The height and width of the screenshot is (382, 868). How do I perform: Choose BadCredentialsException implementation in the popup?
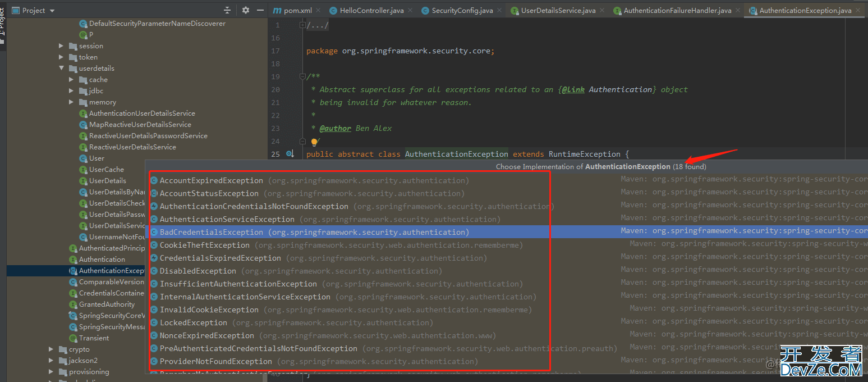[506, 232]
